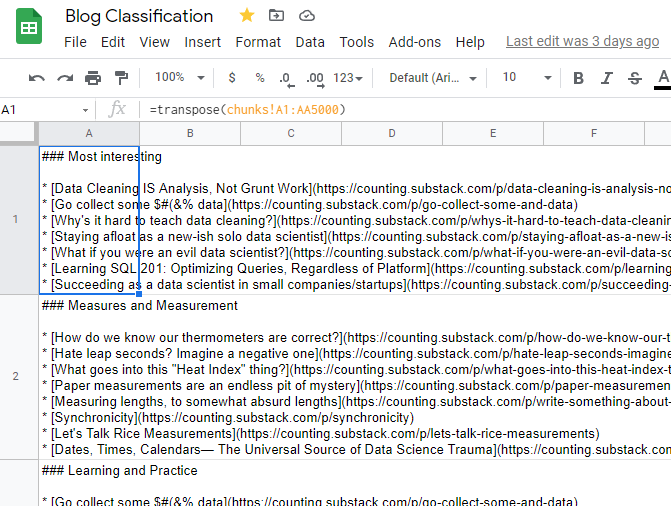
Task: Format as currency with dollar icon
Action: pos(232,78)
